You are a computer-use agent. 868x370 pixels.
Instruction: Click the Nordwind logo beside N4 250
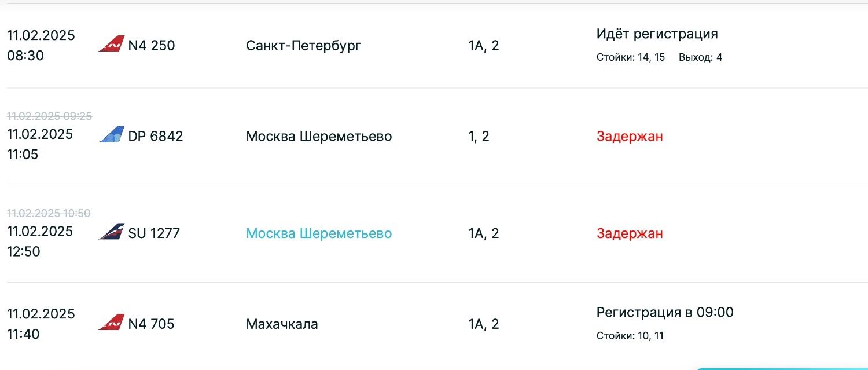pos(111,45)
